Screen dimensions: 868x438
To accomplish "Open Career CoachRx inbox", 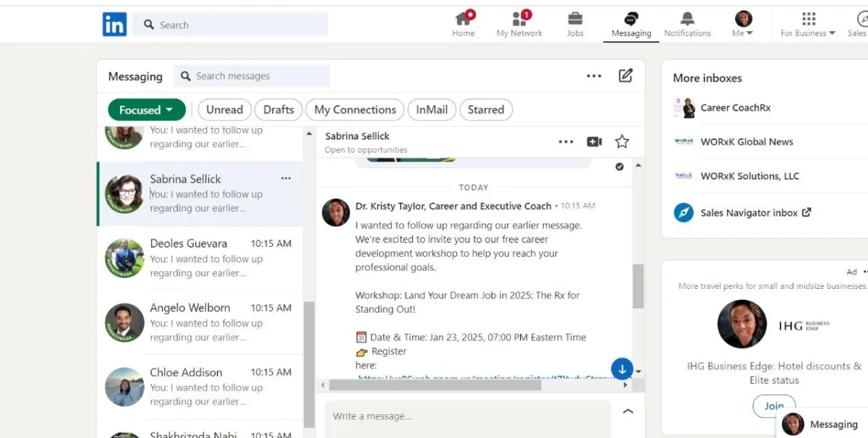I will (736, 108).
